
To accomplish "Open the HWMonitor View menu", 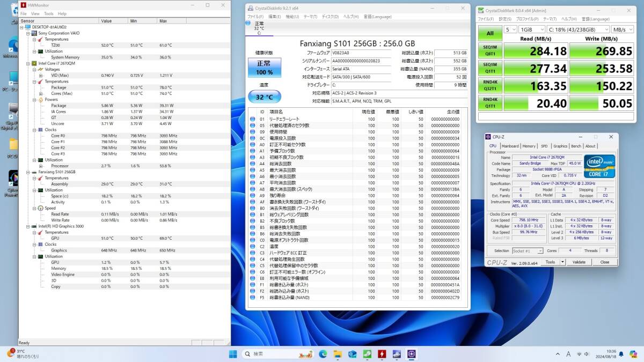I will (35, 13).
